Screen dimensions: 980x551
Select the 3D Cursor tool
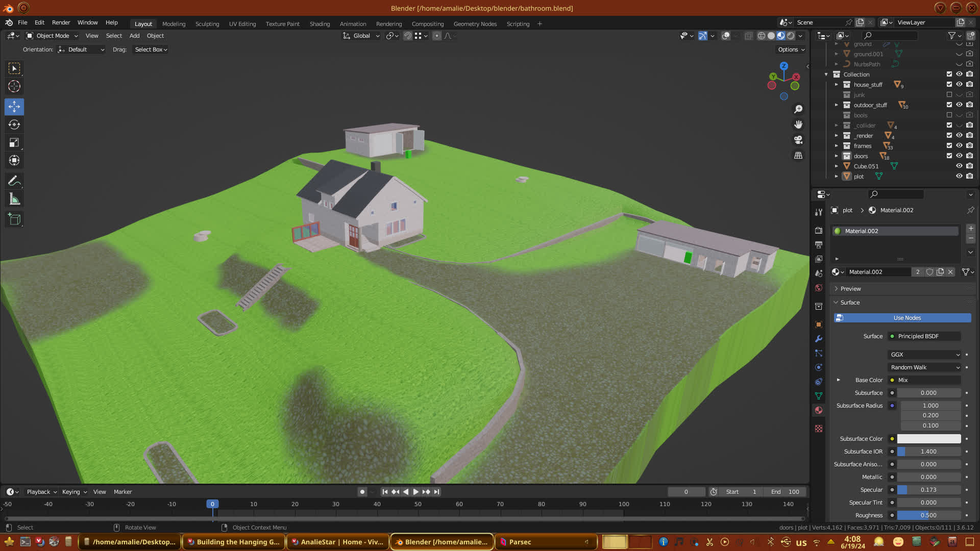click(14, 86)
